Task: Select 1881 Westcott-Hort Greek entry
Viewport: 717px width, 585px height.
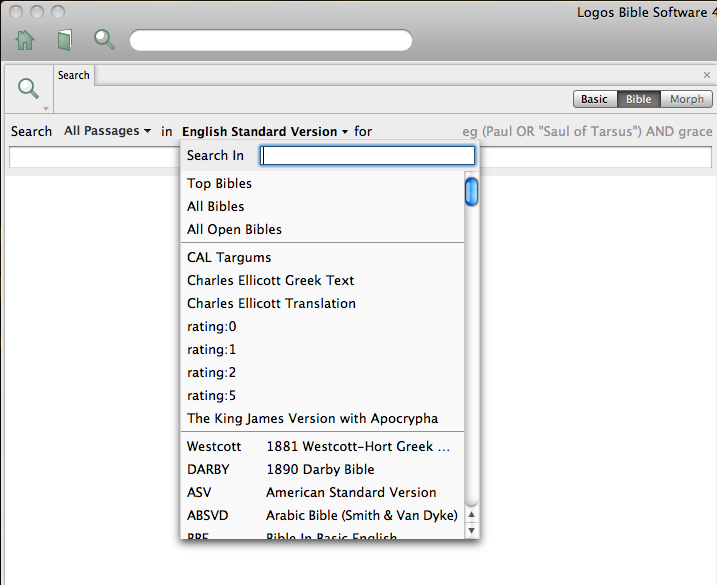Action: 322,446
